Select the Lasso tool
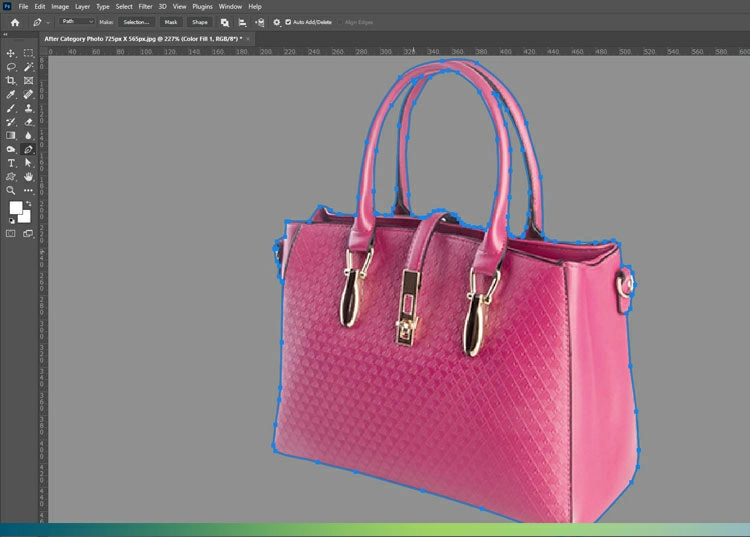 click(11, 67)
